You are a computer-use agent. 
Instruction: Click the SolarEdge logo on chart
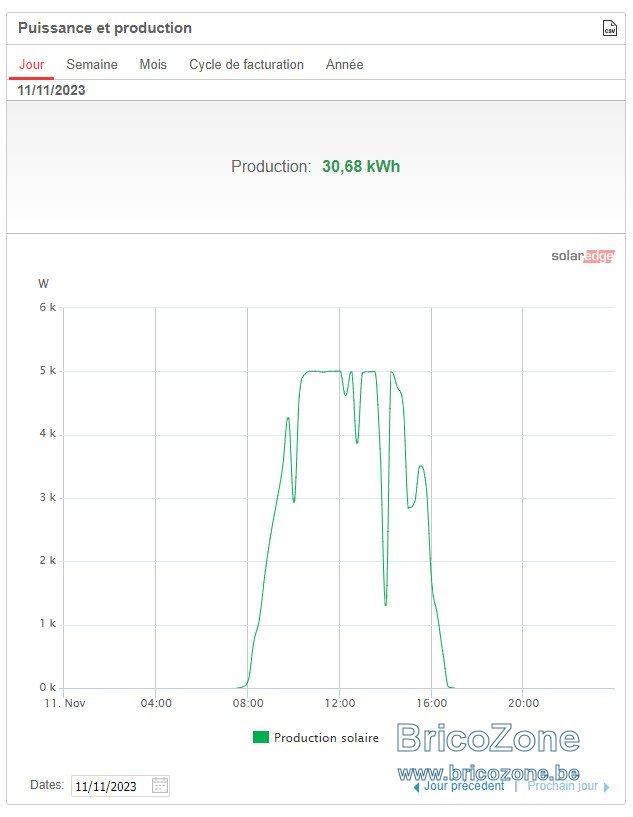tap(582, 256)
